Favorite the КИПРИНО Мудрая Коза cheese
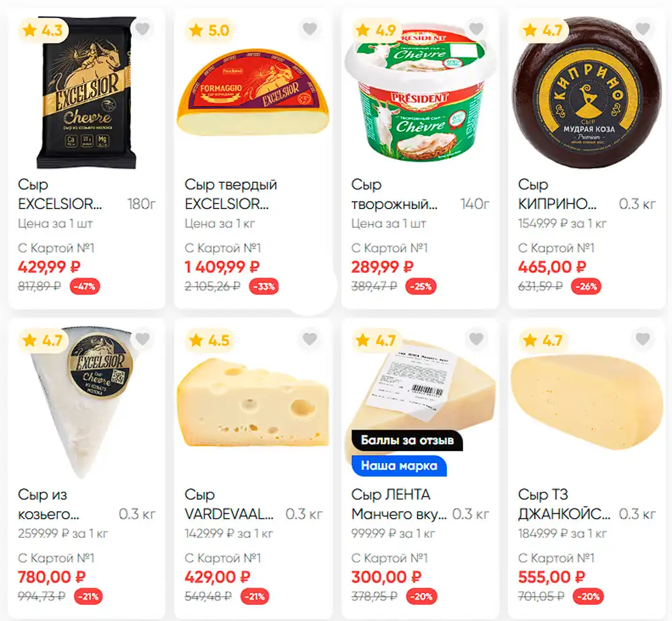 coord(643,29)
